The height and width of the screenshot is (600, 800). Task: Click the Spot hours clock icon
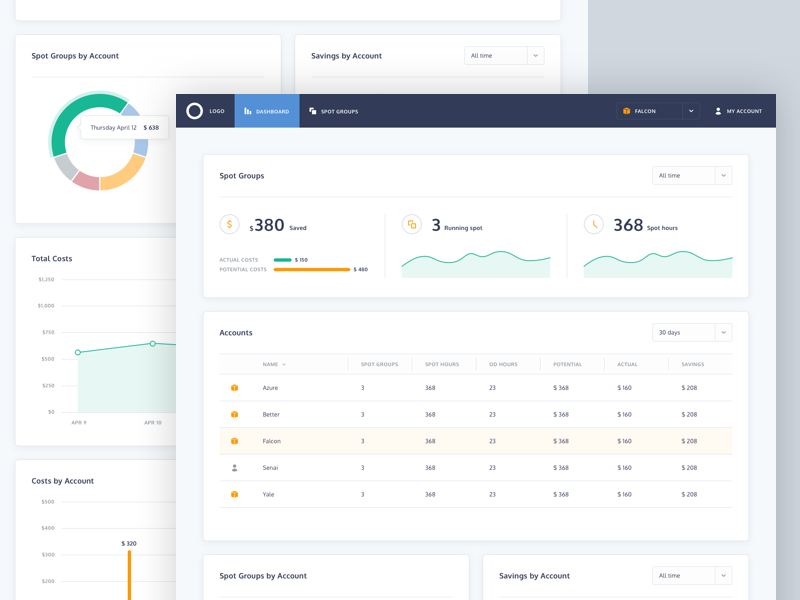(x=594, y=224)
